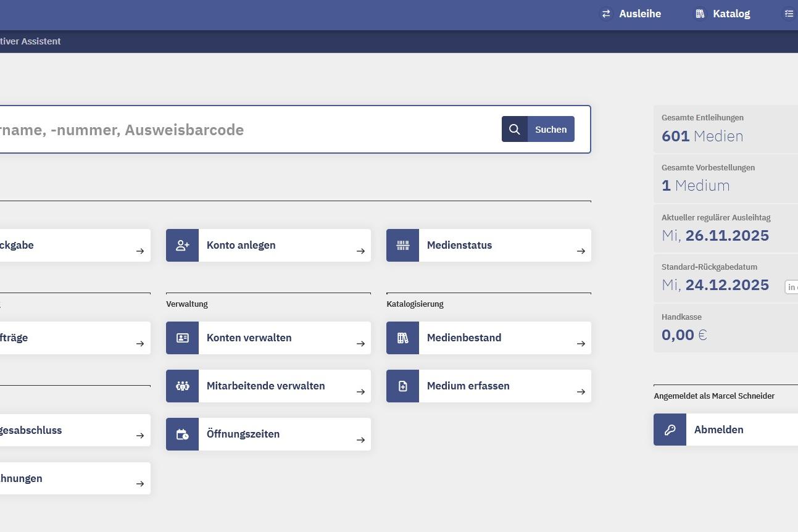Click the bookshelf icon beside Medienbestand
This screenshot has width=798, height=532.
pos(403,338)
